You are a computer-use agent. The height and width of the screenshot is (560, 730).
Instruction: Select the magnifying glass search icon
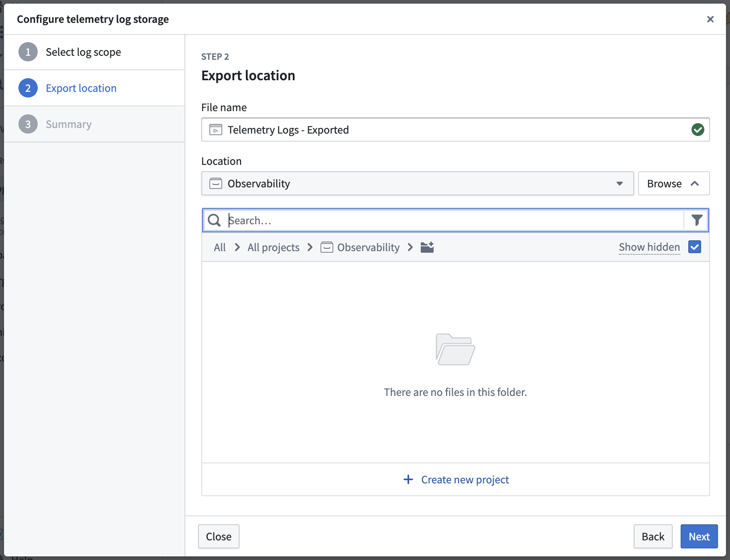coord(214,220)
